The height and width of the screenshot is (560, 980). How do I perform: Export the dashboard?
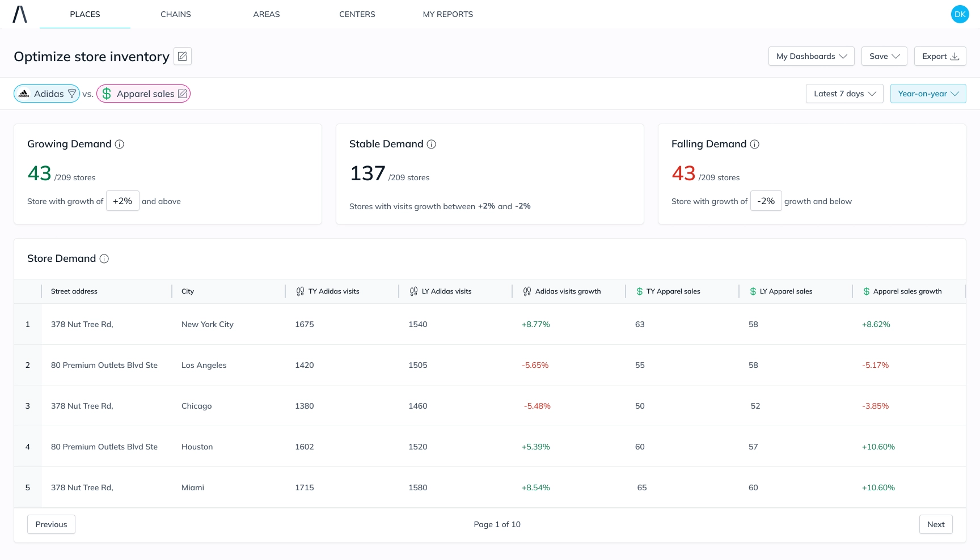coord(940,56)
